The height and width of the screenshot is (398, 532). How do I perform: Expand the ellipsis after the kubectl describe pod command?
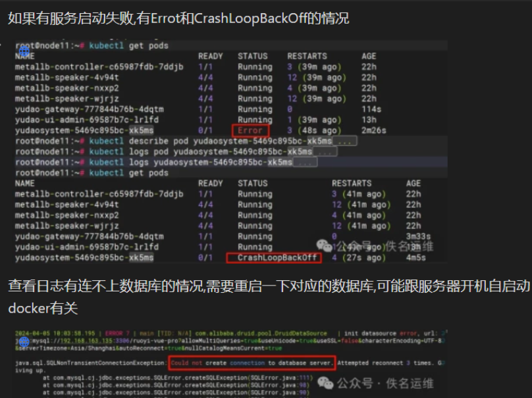tap(344, 141)
